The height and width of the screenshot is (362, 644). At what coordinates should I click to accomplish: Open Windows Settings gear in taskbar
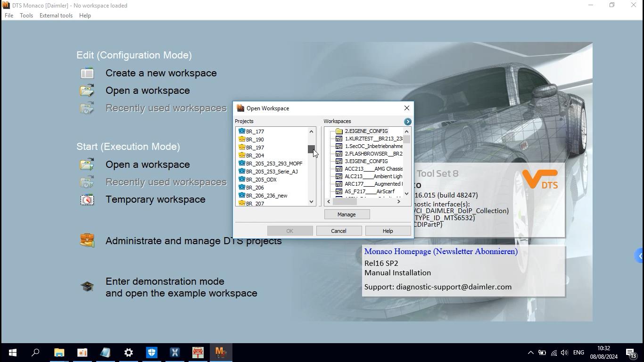tap(128, 353)
